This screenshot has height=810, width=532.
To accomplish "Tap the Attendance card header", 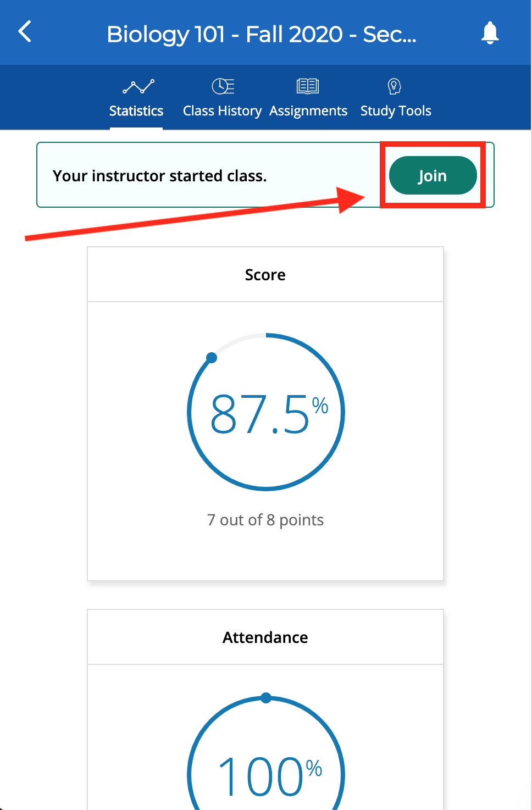I will [265, 637].
